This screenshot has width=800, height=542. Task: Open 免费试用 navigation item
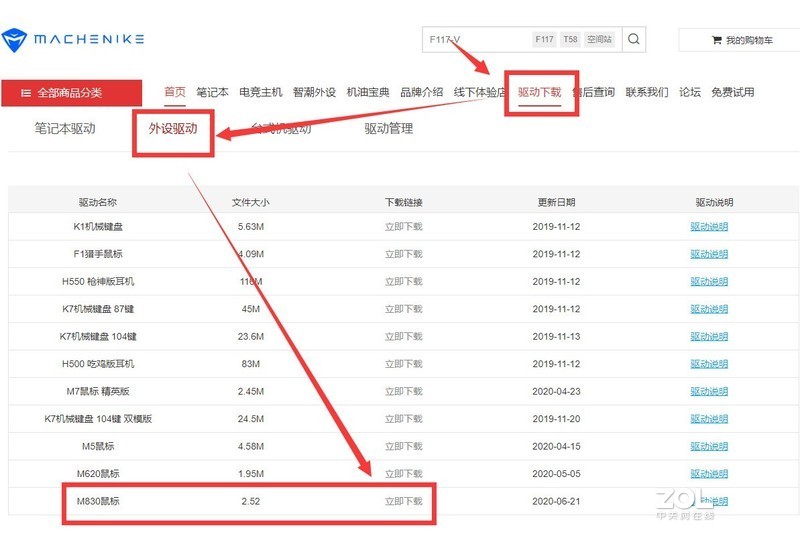click(x=733, y=92)
